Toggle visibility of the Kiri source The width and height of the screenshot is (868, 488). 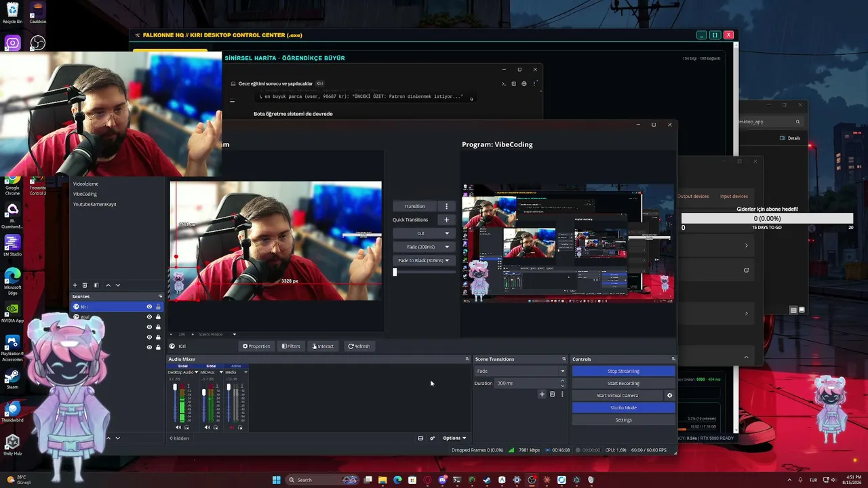[149, 306]
